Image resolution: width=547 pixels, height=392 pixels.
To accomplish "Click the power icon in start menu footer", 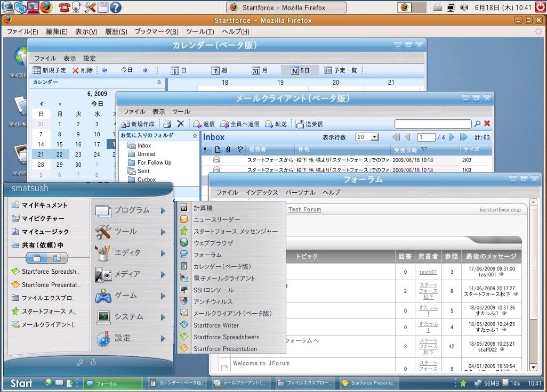I will (x=93, y=362).
